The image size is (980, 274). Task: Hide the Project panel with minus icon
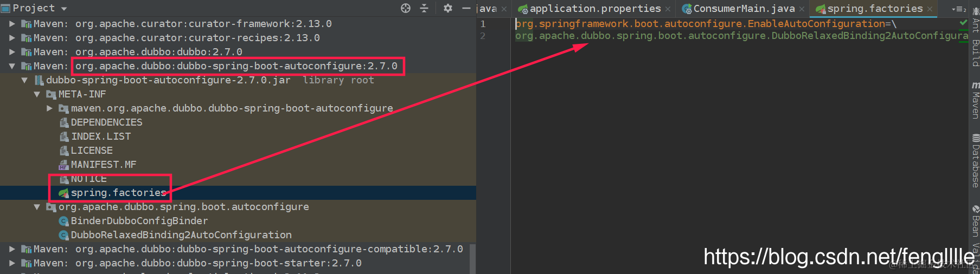click(466, 8)
